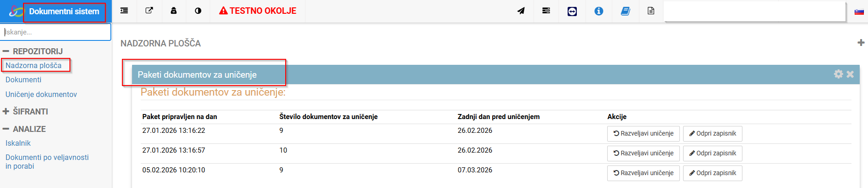
Task: Open the external link icon in toolbar
Action: pos(149,11)
